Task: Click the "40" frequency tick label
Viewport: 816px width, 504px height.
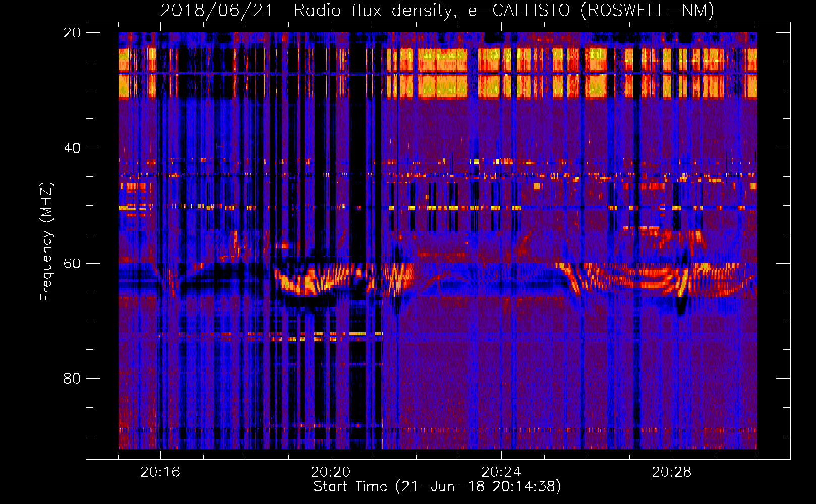Action: pos(72,148)
